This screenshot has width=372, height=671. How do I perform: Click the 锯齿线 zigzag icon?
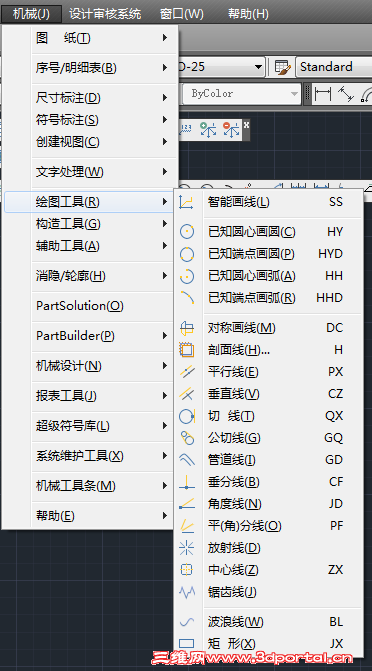coord(187,592)
